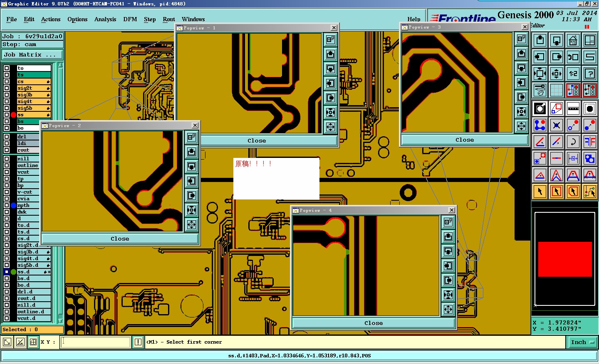Open the Inch units dropdown
Screen dimensions: 599x364
[x=582, y=342]
